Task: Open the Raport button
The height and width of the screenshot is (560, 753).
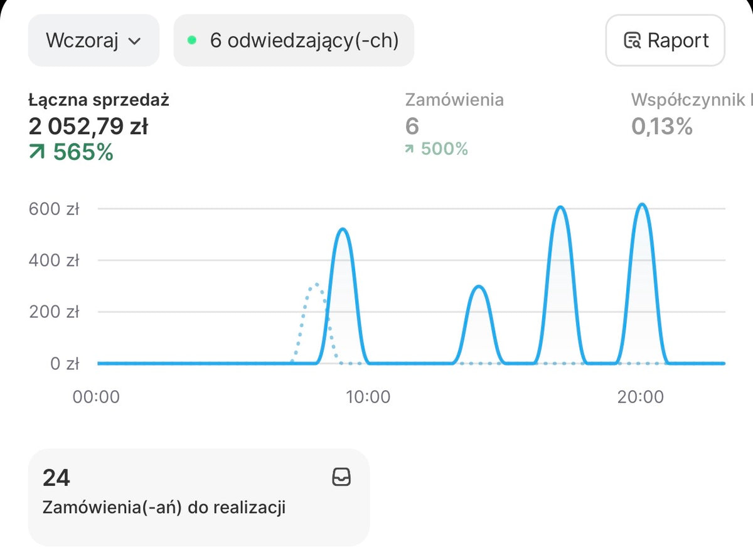Action: 665,41
